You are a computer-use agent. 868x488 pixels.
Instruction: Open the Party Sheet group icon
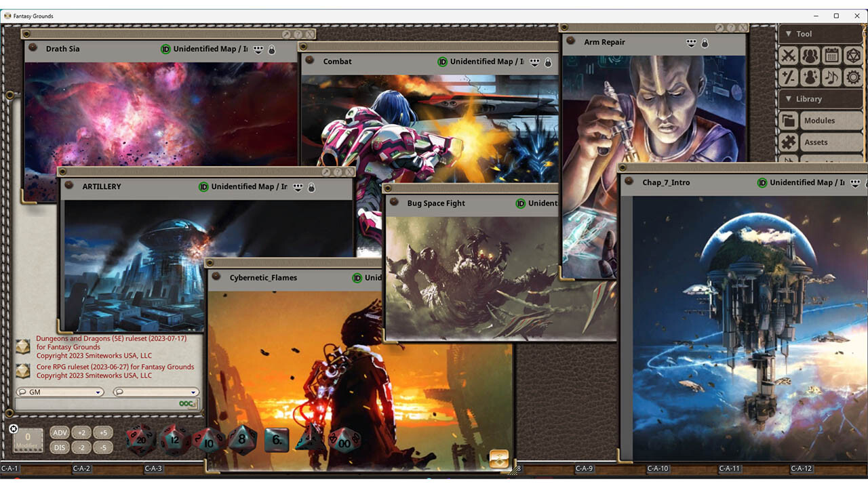pyautogui.click(x=810, y=56)
